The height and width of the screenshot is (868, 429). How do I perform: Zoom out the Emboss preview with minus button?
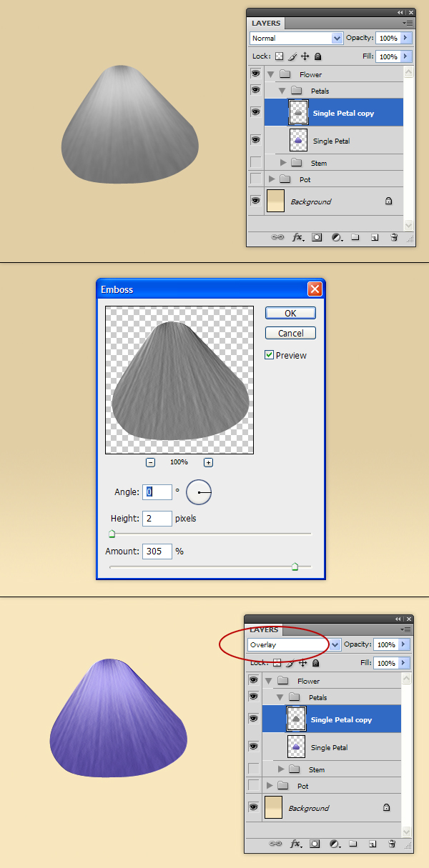tap(150, 462)
